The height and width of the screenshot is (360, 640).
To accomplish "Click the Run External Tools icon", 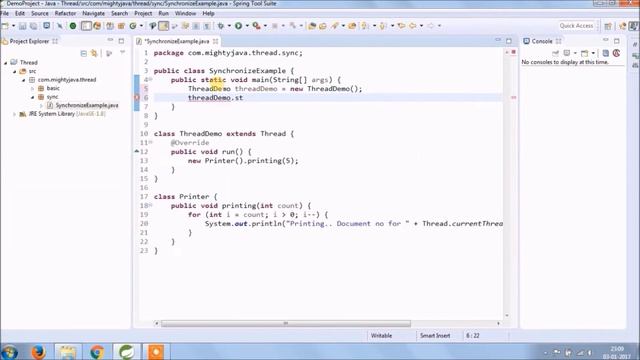I will (x=256, y=26).
